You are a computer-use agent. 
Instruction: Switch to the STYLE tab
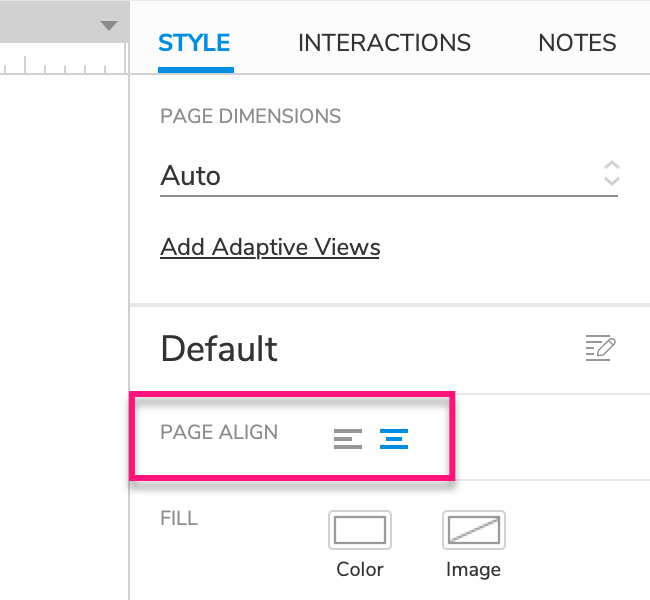[194, 43]
